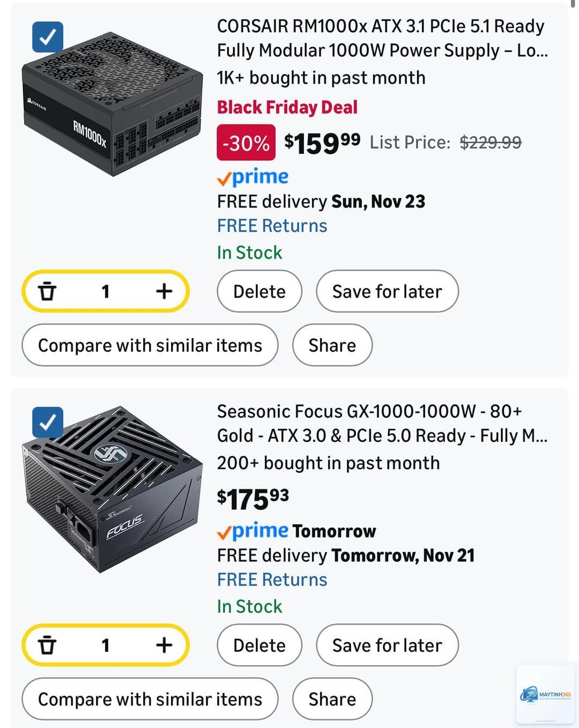Delete the Seasonic Focus GX-1000 from cart
Viewport: 579px width, 728px height.
pyautogui.click(x=259, y=645)
